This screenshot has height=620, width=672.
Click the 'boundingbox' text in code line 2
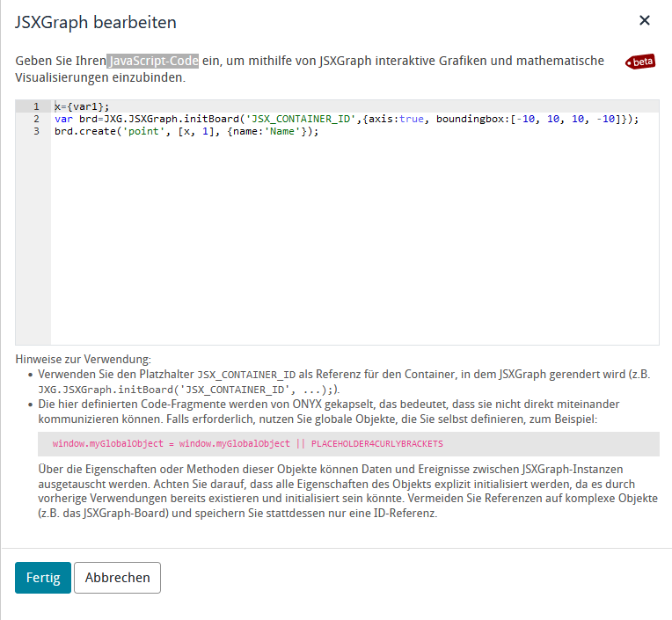470,119
